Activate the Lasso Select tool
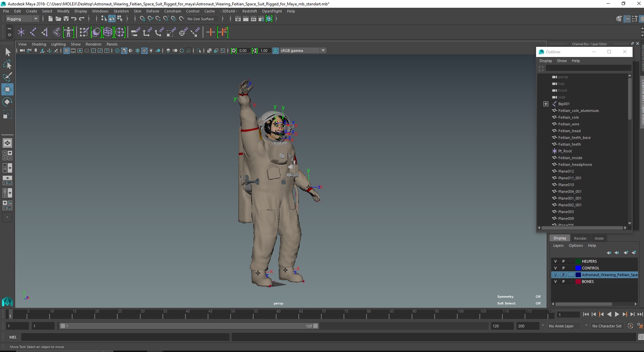The image size is (644, 352). (7, 64)
